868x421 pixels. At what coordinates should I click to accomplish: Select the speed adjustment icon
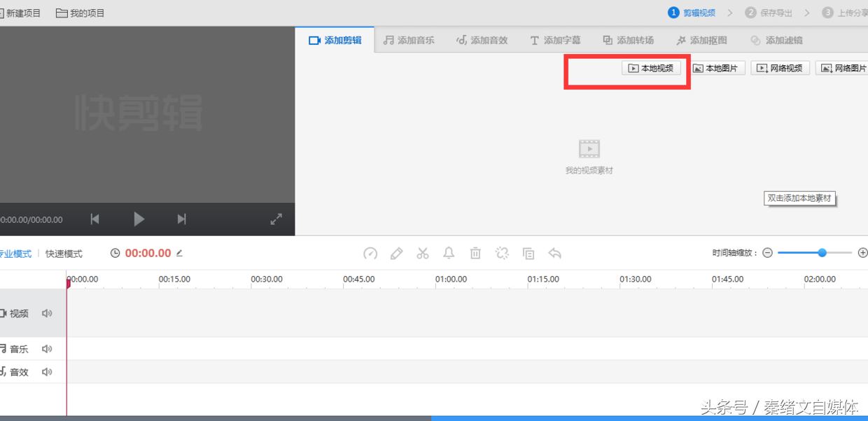pyautogui.click(x=370, y=253)
